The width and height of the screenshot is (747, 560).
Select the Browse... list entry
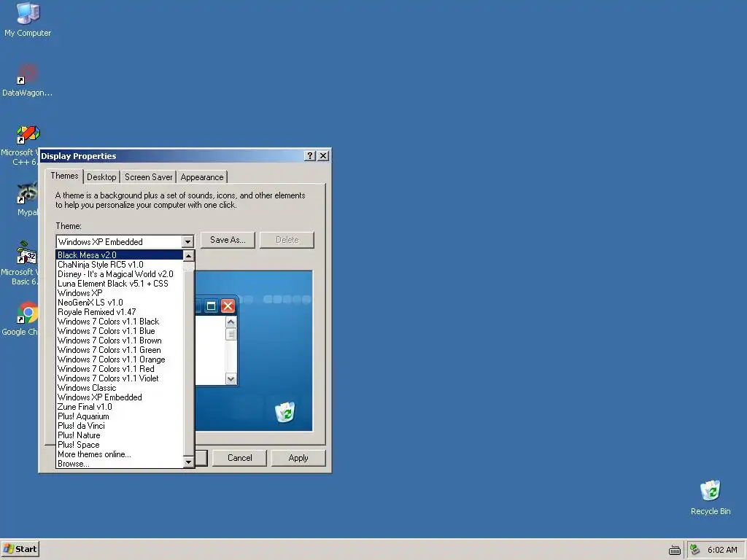[119, 463]
